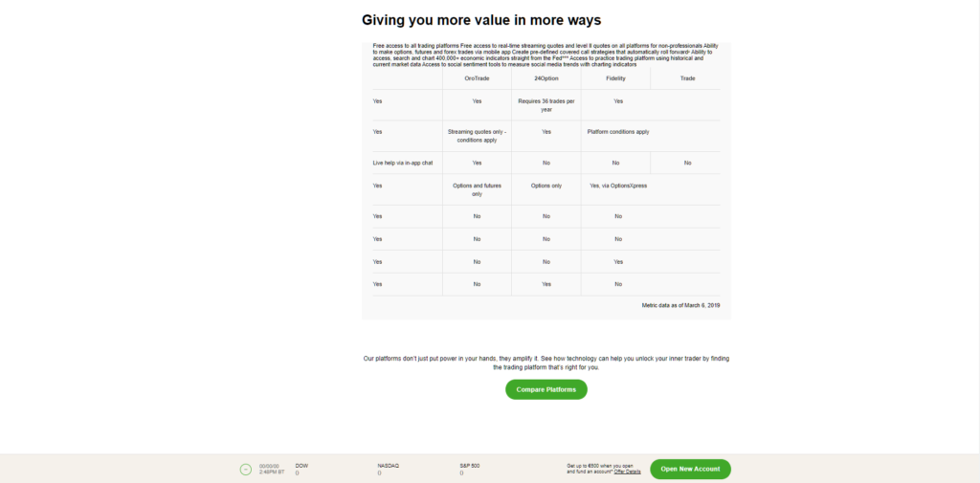Click 24Option's No in Live help row
Screen dimensions: 980x483
tap(546, 163)
